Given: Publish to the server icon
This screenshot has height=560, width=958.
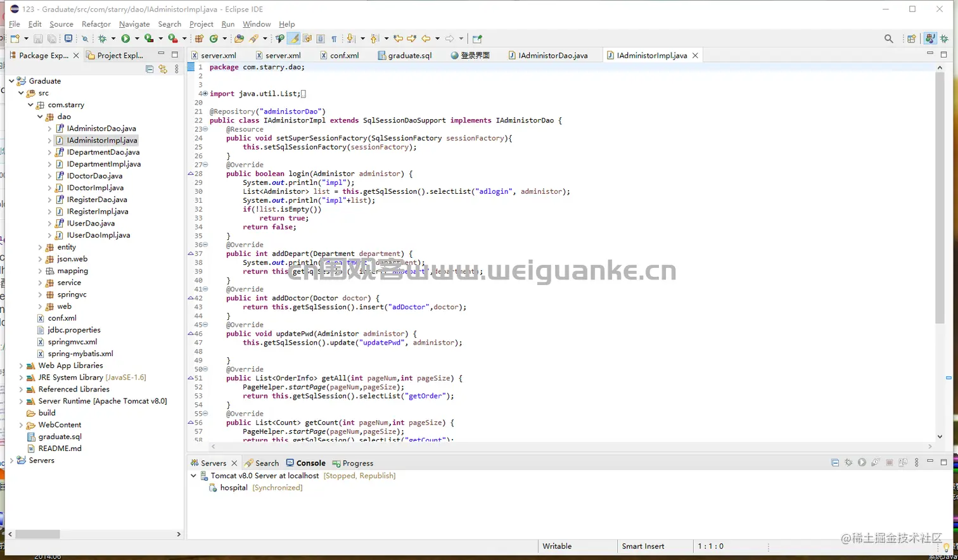Looking at the screenshot, I should 903,462.
